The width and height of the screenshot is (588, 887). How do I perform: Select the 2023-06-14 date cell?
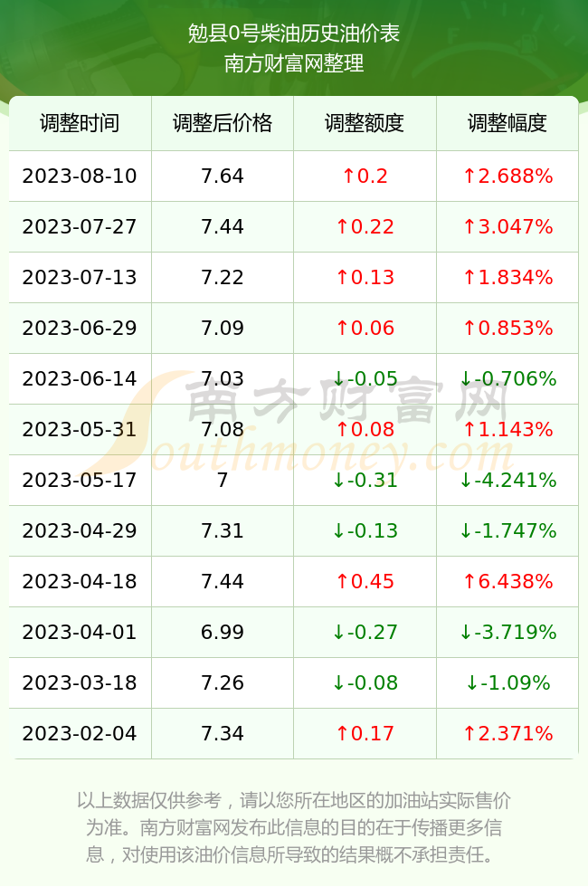pos(80,378)
